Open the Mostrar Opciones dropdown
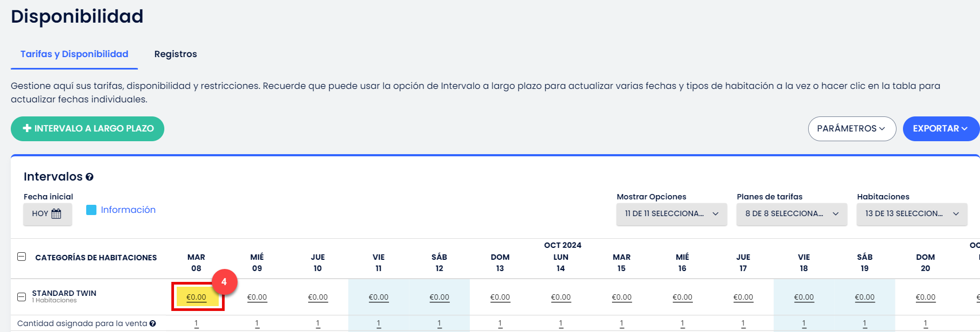980x332 pixels. point(671,213)
